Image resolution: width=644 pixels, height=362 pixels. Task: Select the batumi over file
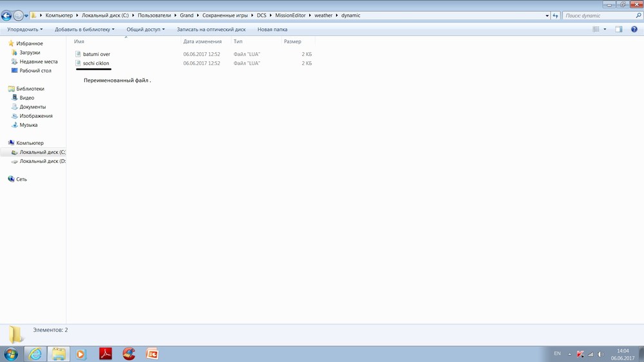coord(97,54)
